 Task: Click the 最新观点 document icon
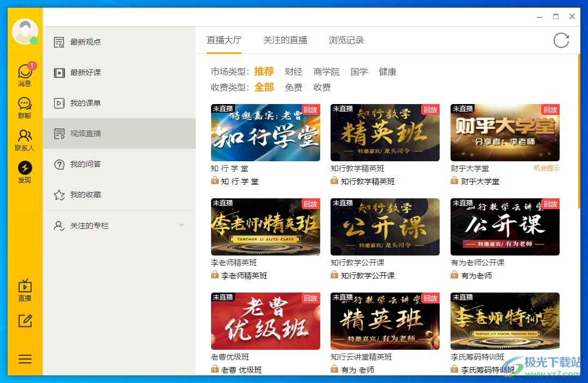pyautogui.click(x=59, y=42)
